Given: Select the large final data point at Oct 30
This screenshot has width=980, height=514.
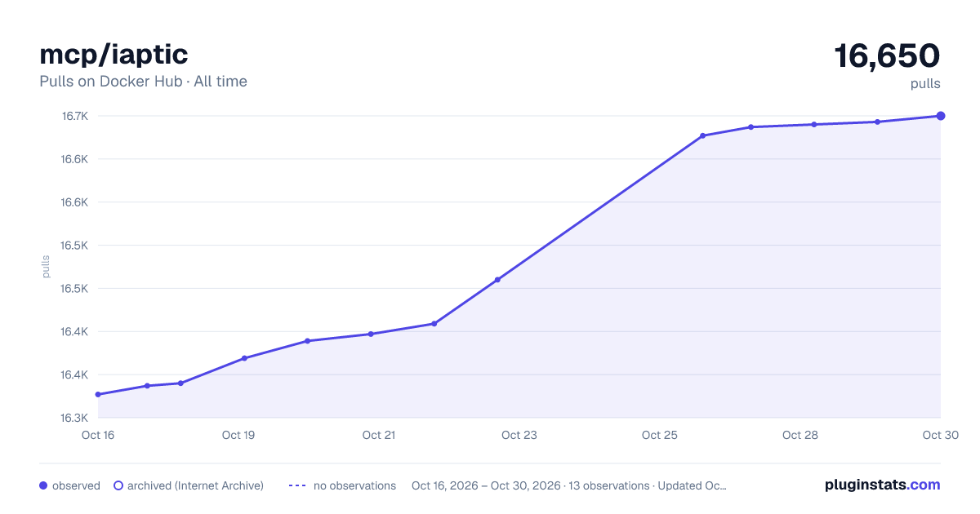Looking at the screenshot, I should (941, 116).
